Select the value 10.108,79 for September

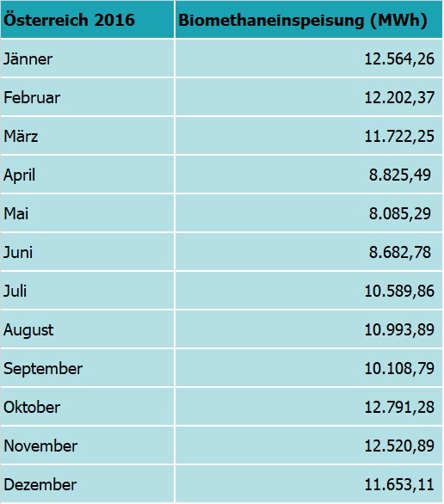(x=399, y=369)
